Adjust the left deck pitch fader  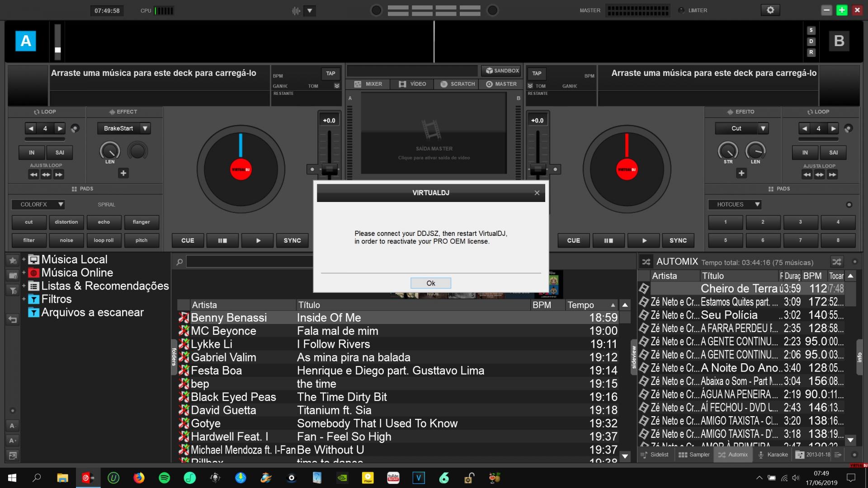[x=329, y=169]
